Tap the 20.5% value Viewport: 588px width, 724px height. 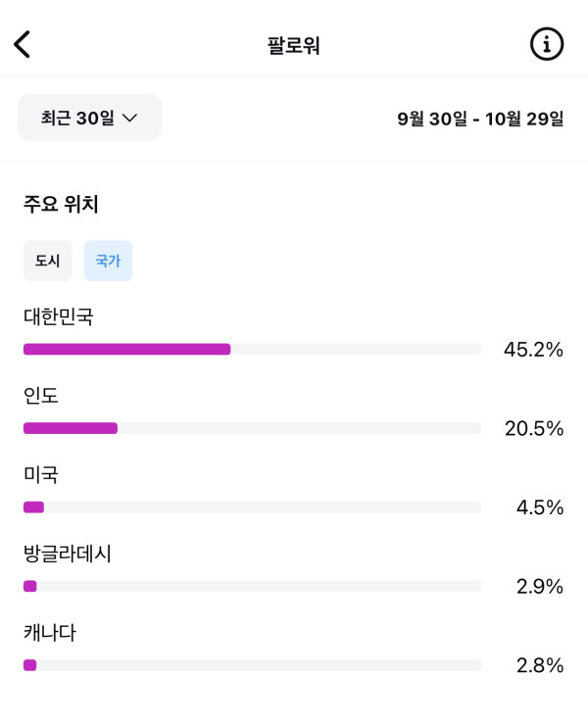point(533,428)
